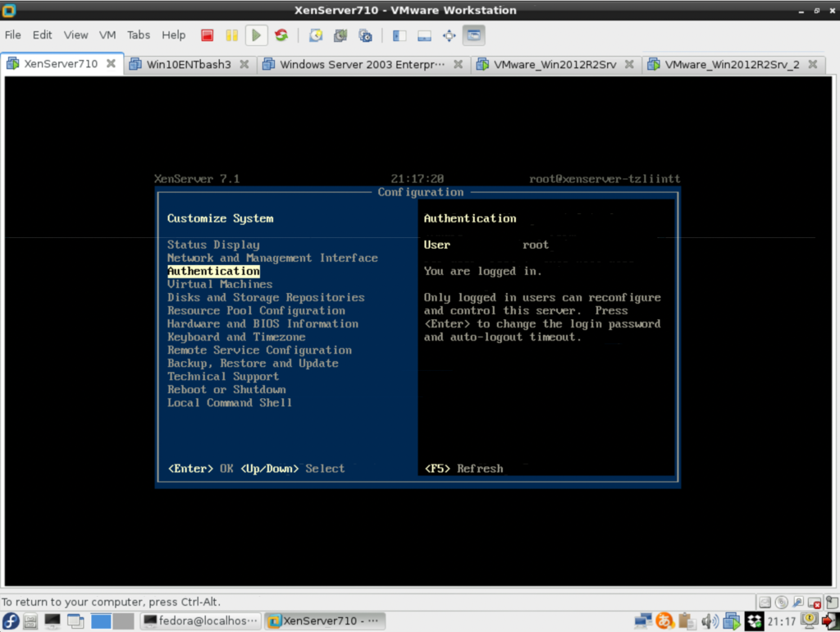Click the show desktop windows icon
This screenshot has height=632, width=840.
[x=75, y=621]
